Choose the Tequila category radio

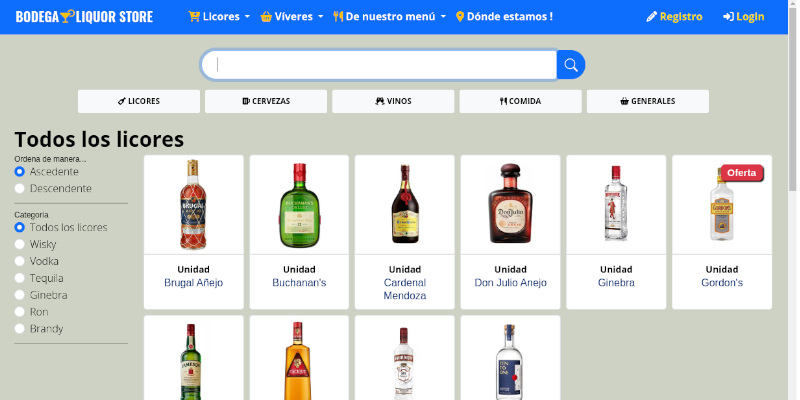pos(19,278)
